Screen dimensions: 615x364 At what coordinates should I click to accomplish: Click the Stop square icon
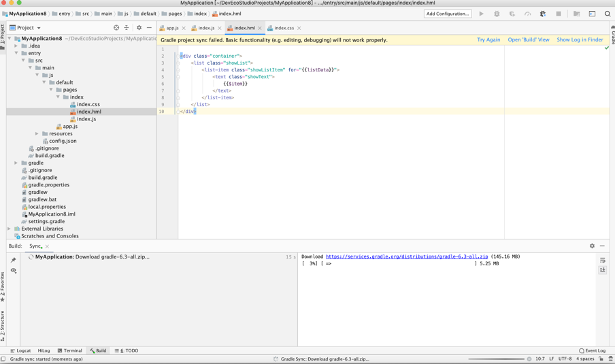(558, 14)
